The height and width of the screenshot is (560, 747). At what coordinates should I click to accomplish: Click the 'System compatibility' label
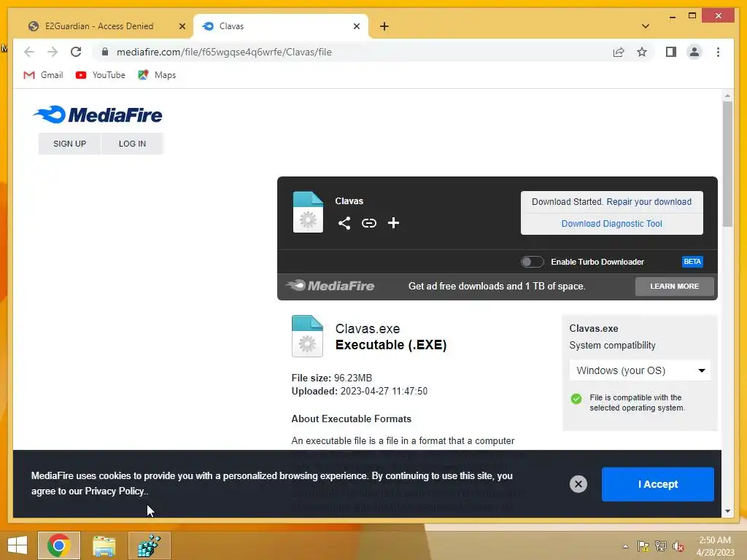(612, 345)
